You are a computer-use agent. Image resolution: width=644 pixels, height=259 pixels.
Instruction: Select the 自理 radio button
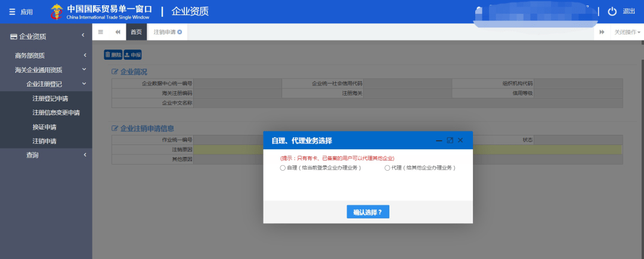pyautogui.click(x=283, y=168)
